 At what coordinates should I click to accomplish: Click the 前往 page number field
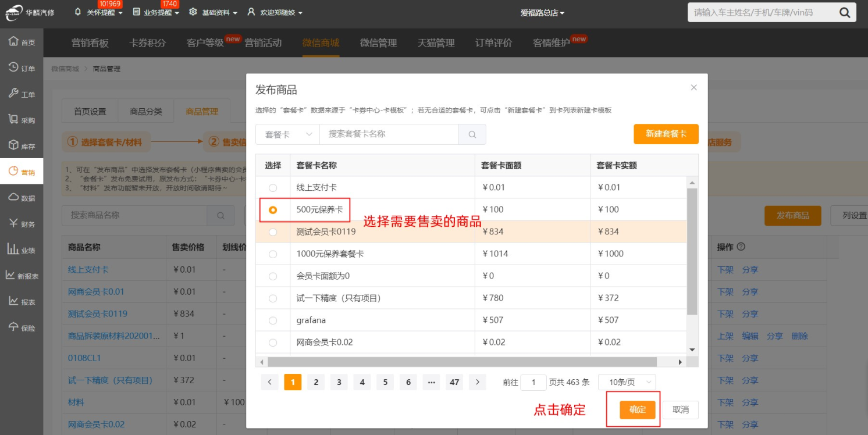coord(533,382)
